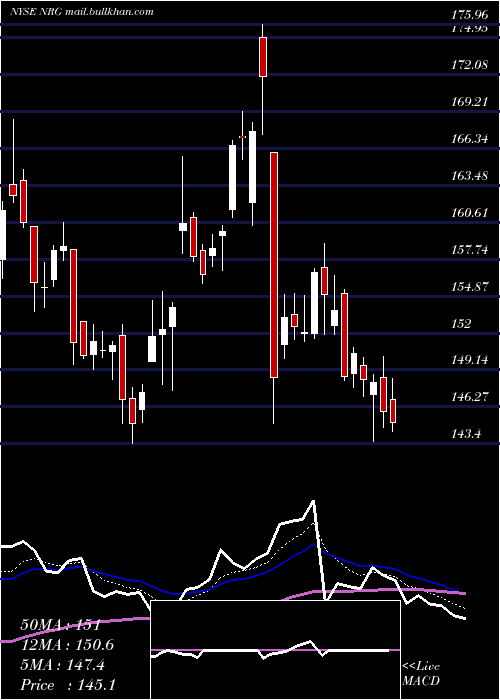Viewport: 500px width, 700px height.
Task: Click the 'NYSE NRG mail.bullkhan.com' header text
Action: point(82,12)
